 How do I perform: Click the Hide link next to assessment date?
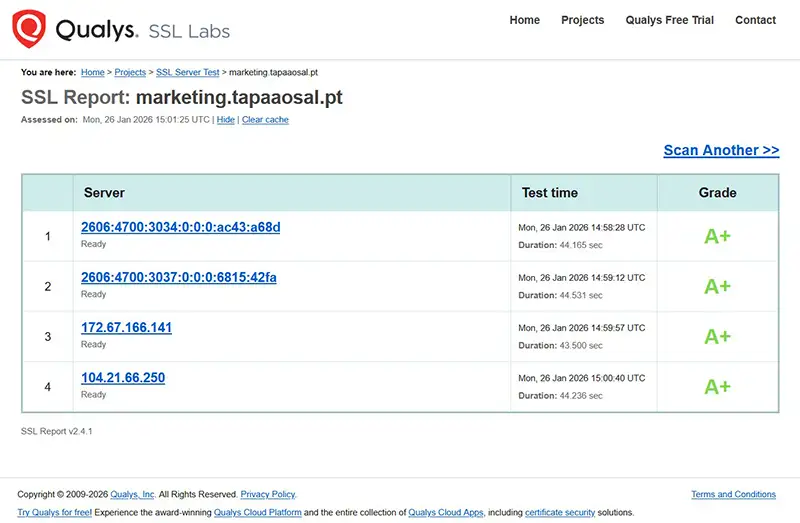pyautogui.click(x=226, y=119)
